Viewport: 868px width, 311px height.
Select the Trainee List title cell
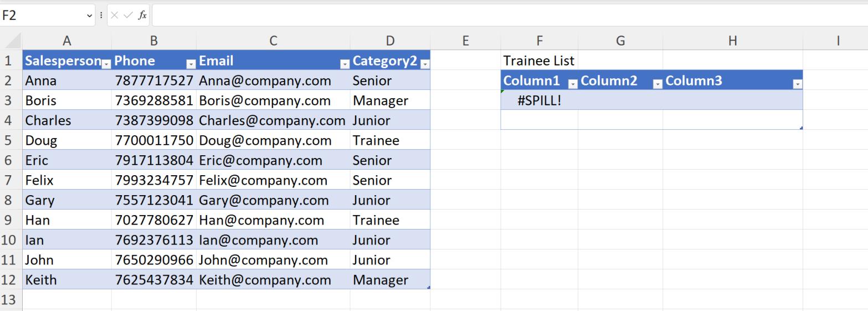coord(539,60)
